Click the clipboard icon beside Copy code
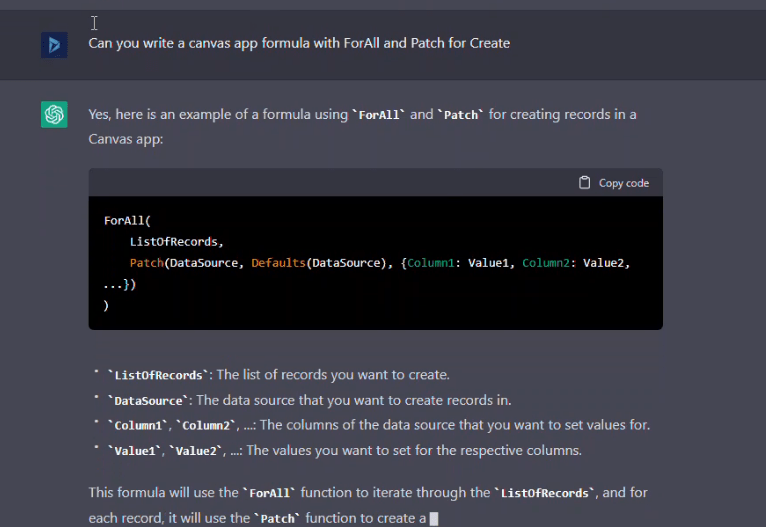Image resolution: width=766 pixels, height=527 pixels. tap(585, 183)
